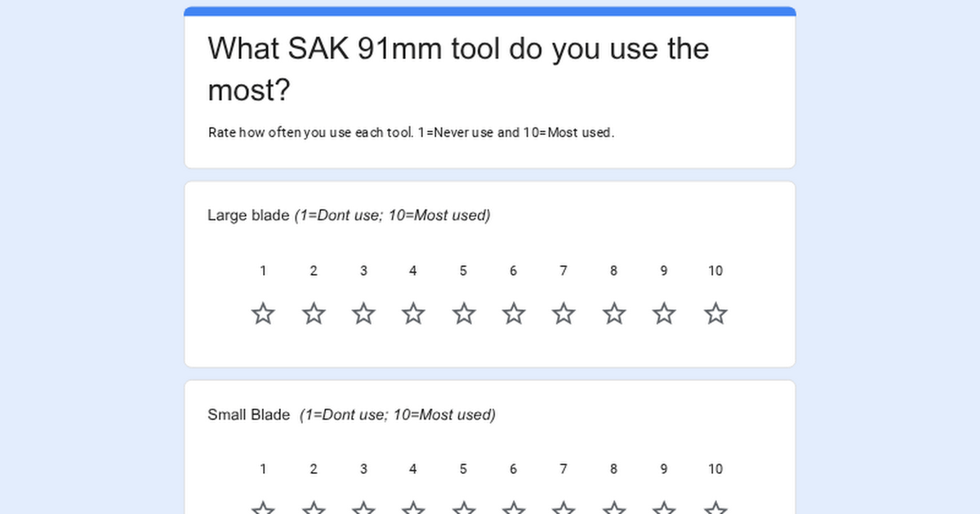Select 5 stars for Large blade

pyautogui.click(x=464, y=314)
